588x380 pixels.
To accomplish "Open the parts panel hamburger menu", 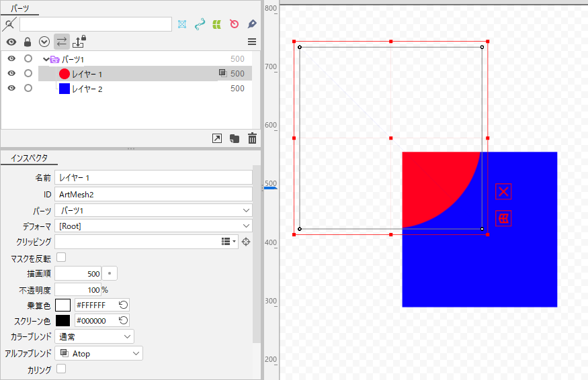I will click(x=252, y=42).
